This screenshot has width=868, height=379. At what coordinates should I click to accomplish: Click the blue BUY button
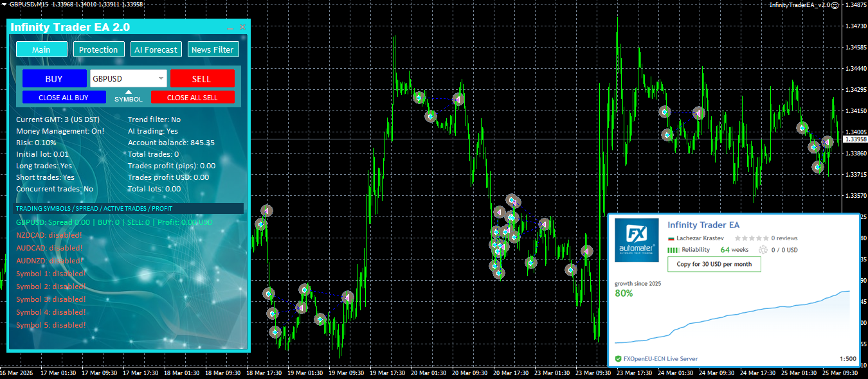(54, 78)
